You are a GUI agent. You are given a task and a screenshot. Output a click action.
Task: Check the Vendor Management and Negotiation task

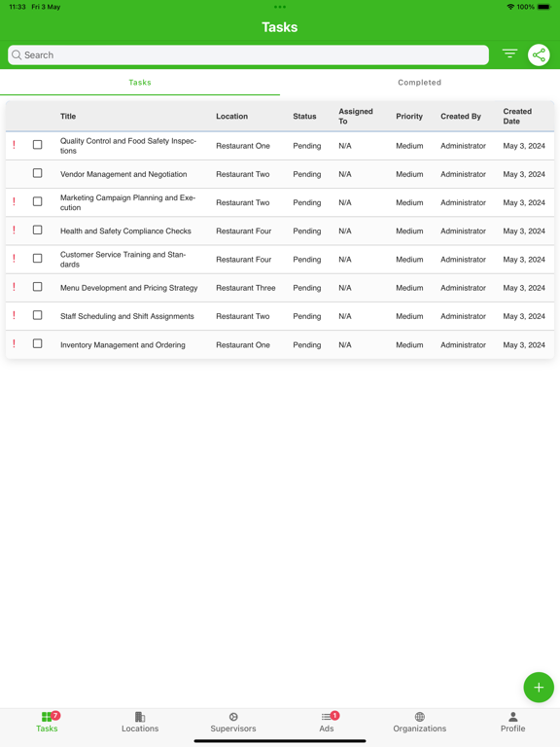pos(37,173)
